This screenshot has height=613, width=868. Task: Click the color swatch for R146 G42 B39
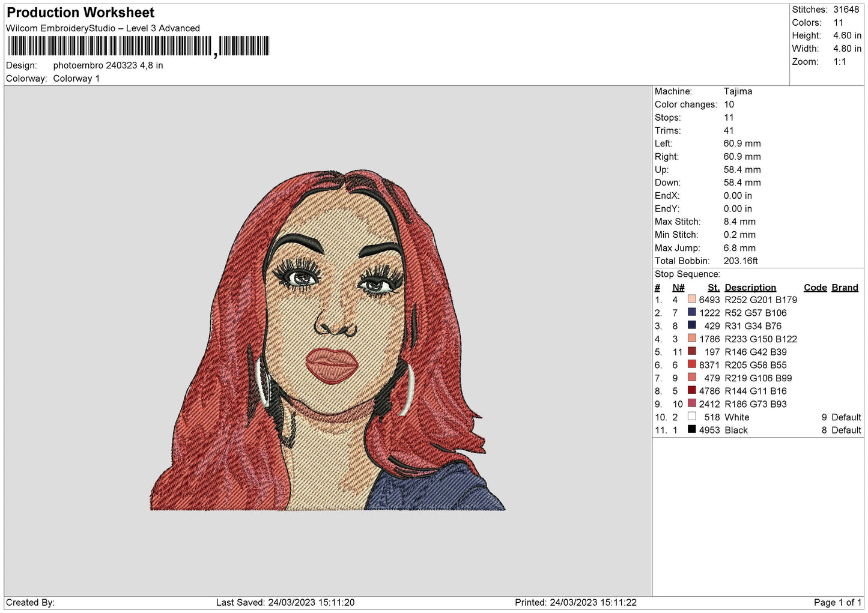pos(691,351)
